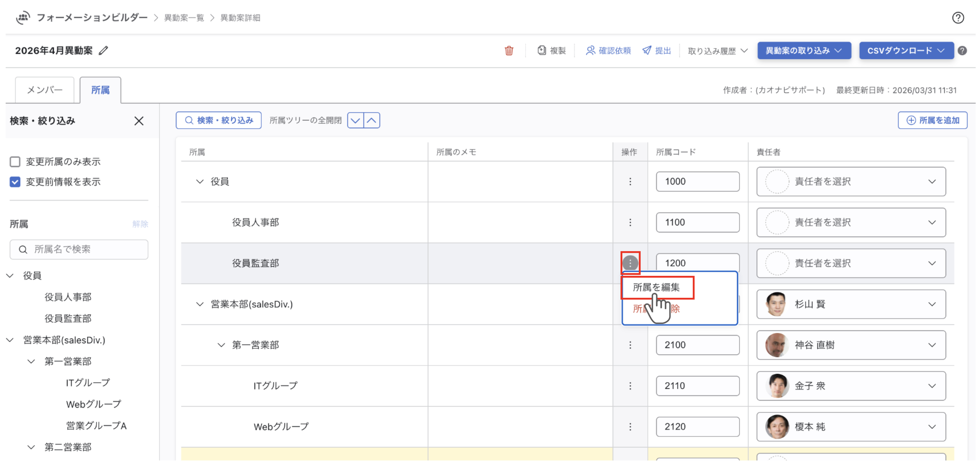Collapse all trees with up-chevron button
This screenshot has width=980, height=465.
click(x=372, y=120)
